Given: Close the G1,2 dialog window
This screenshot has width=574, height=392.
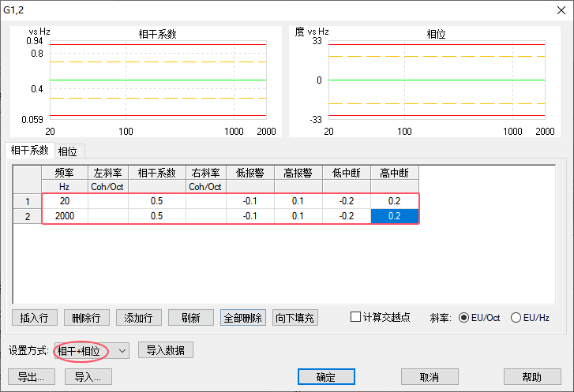Looking at the screenshot, I should pos(561,10).
